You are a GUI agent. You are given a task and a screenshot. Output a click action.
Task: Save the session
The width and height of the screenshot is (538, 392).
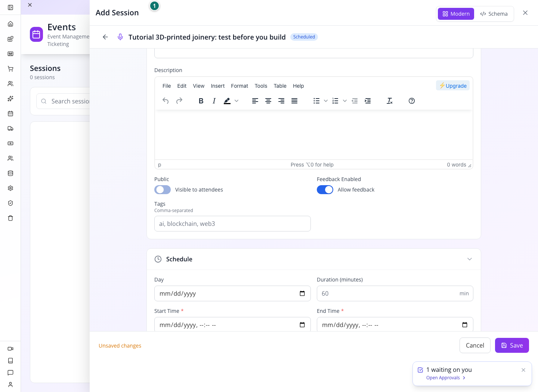point(512,345)
